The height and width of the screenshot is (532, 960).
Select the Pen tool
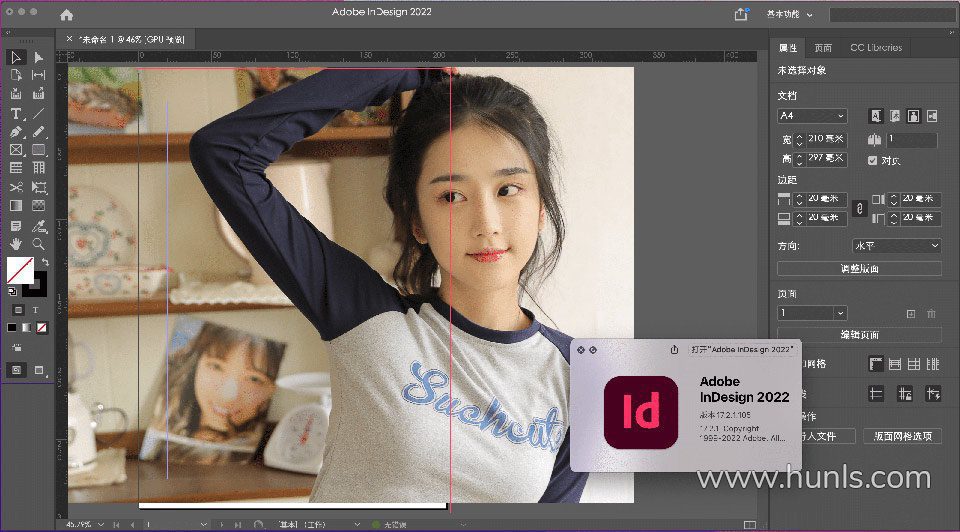click(x=16, y=132)
